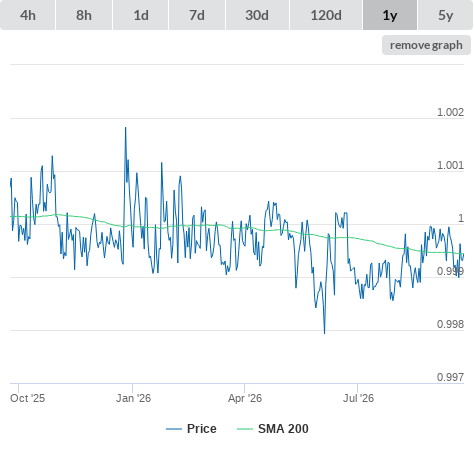Click the 1.002 y-axis label
Image resolution: width=474 pixels, height=455 pixels.
(450, 112)
